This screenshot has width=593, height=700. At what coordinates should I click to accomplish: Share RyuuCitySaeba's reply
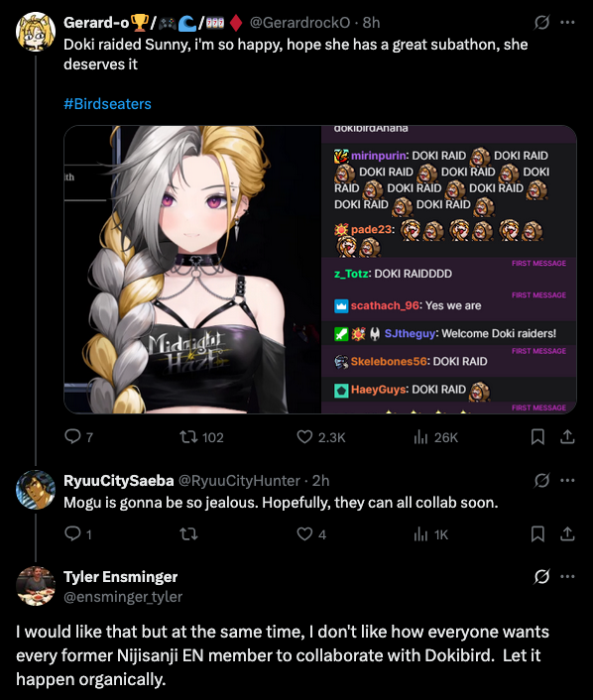point(567,534)
